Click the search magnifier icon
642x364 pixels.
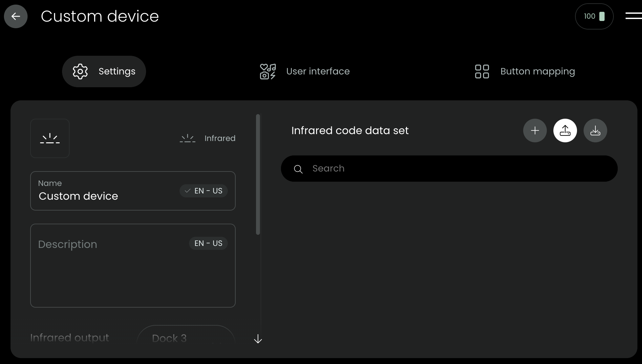[298, 169]
